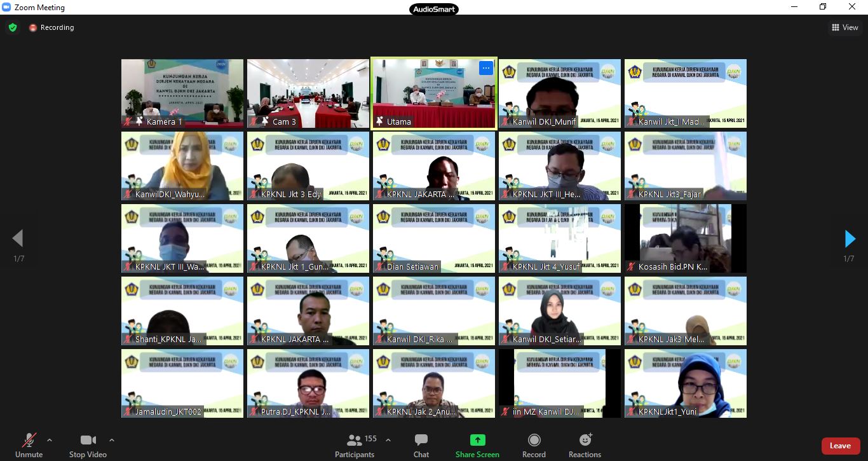
Task: Click the Share Screen icon
Action: [477, 440]
